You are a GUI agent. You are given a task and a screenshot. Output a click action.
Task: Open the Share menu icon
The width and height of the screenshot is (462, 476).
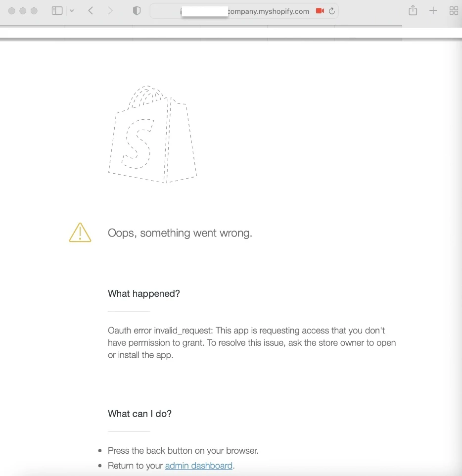coord(413,11)
